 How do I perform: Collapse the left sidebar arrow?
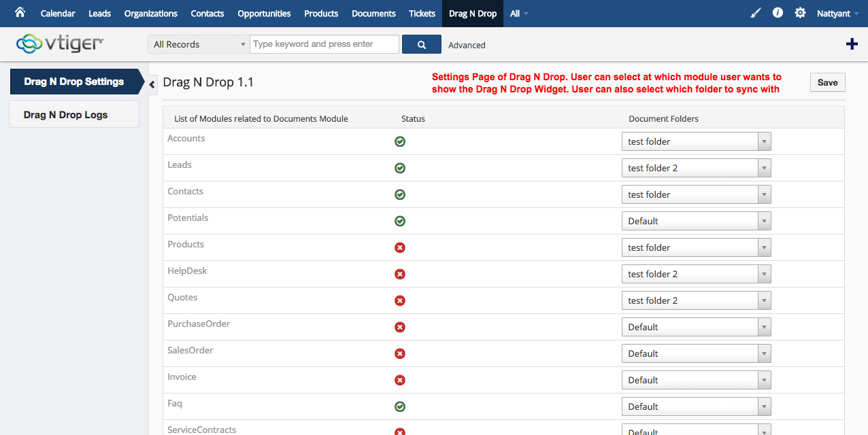(152, 84)
